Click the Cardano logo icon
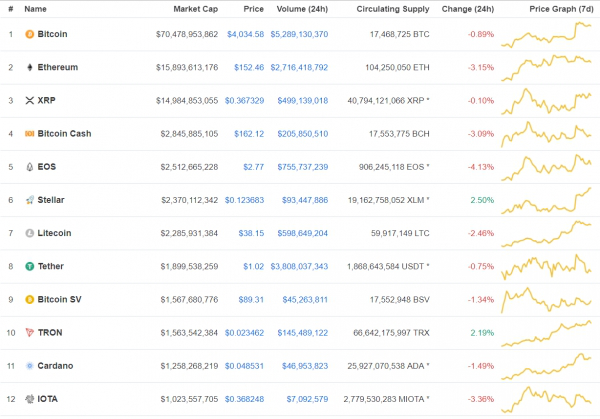This screenshot has width=600, height=419. point(29,366)
